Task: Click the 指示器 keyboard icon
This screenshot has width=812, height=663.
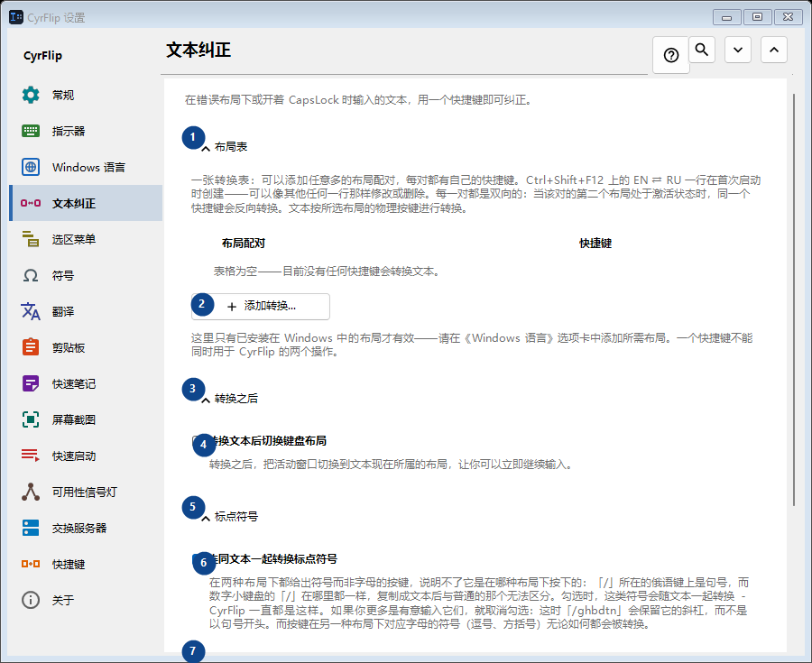Action: click(31, 131)
